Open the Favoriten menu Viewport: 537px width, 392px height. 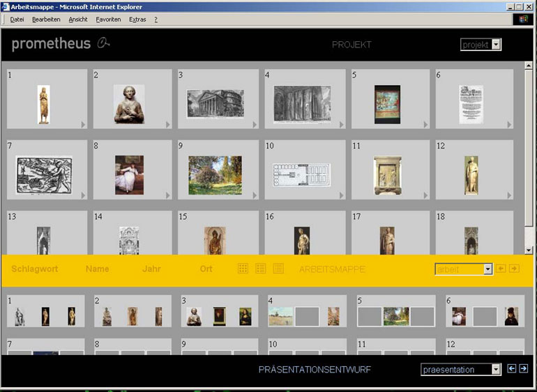coord(108,20)
